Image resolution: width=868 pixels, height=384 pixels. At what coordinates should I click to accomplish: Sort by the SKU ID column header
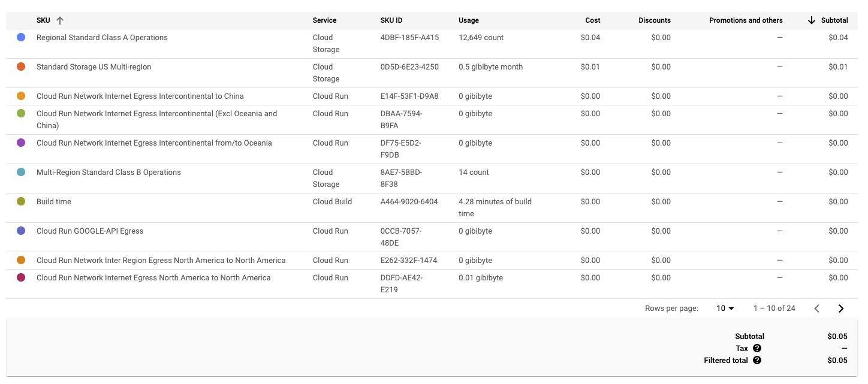[391, 20]
